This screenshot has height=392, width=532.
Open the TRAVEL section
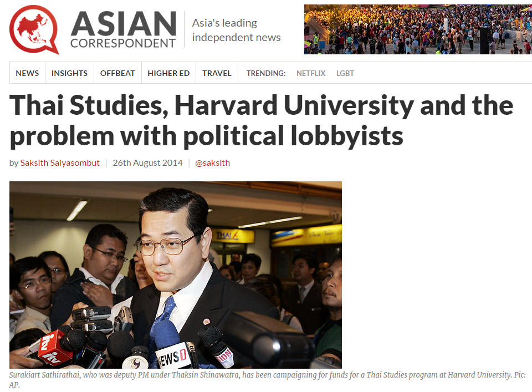point(217,73)
